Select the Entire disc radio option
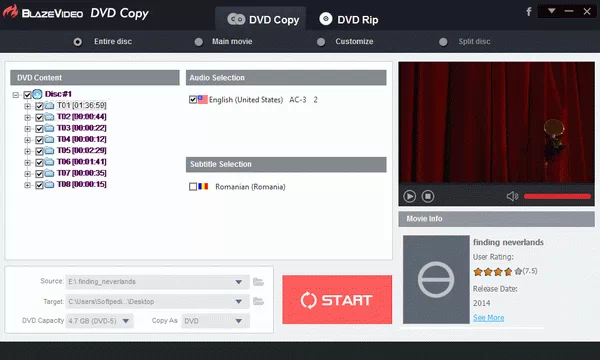600x360 pixels. (x=78, y=42)
